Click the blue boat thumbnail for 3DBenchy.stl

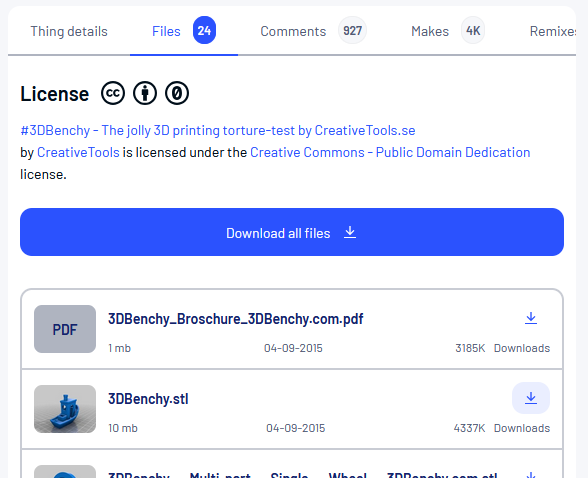tap(65, 409)
